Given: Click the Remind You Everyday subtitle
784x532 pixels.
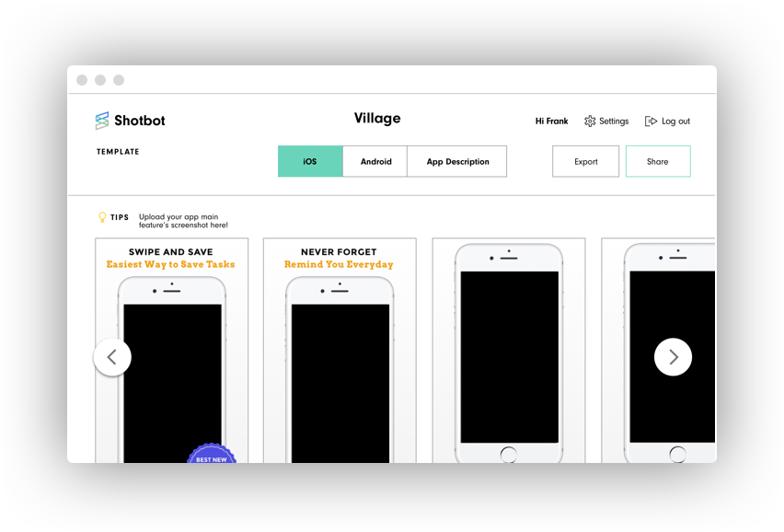Looking at the screenshot, I should tap(339, 264).
